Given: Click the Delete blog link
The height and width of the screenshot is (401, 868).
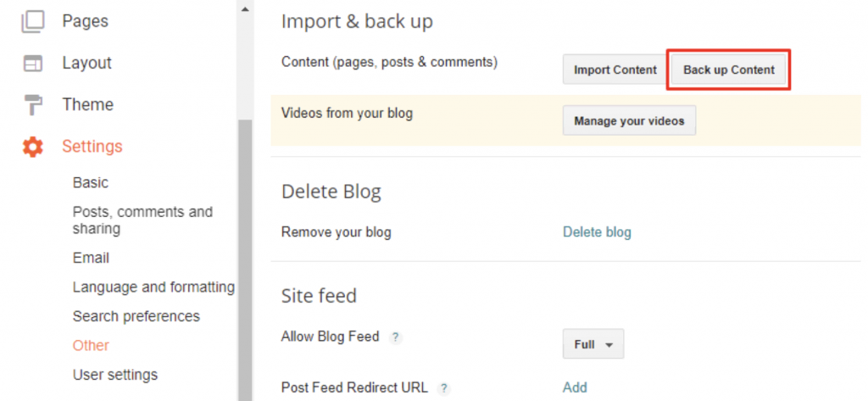Looking at the screenshot, I should tap(597, 232).
